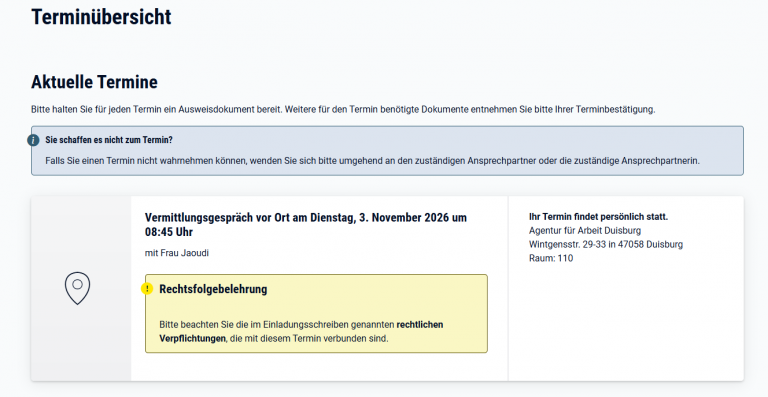The image size is (768, 397).
Task: Click the address 'Wintgensstr. 29-33 in 47058 Duisburg'
Action: point(606,244)
